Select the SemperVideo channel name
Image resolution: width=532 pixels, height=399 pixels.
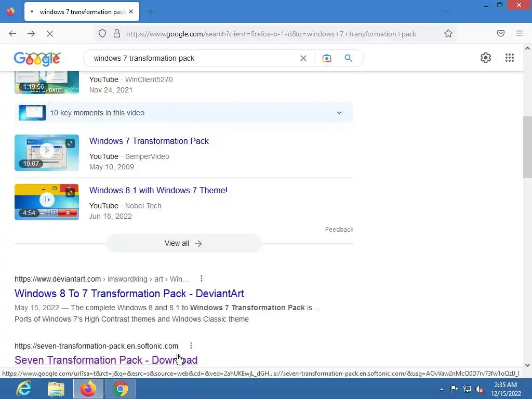click(x=147, y=156)
